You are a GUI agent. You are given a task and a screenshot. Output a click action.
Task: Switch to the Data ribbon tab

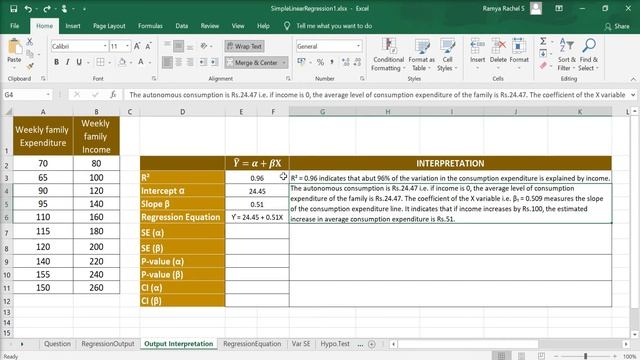point(182,26)
